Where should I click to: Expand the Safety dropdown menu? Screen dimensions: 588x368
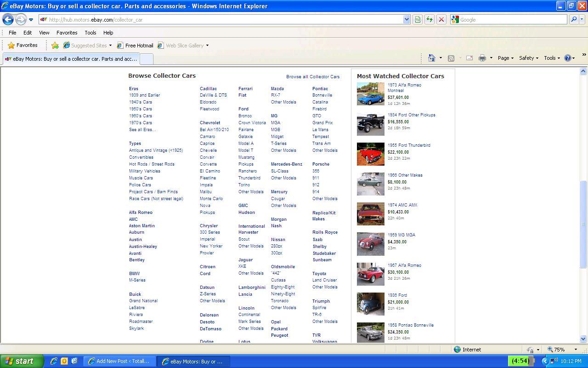pyautogui.click(x=528, y=58)
